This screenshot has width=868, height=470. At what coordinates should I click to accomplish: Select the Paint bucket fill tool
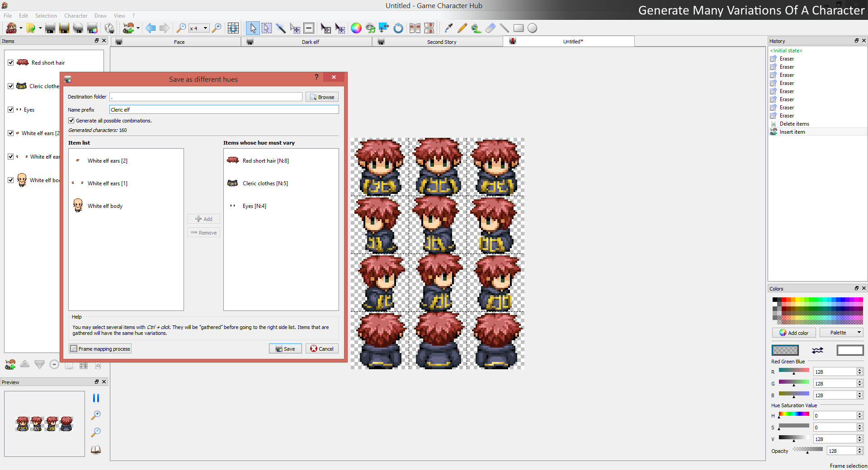(x=476, y=28)
